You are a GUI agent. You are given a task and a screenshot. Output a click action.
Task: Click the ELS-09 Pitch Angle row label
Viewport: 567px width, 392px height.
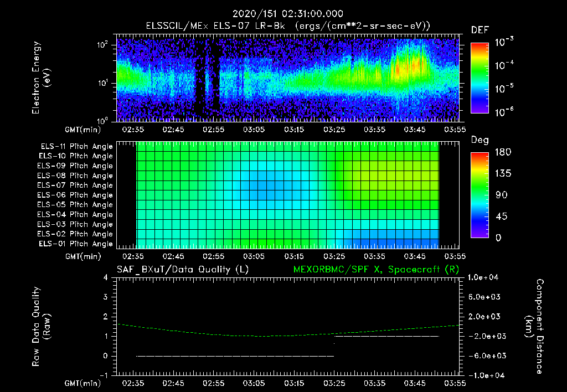tap(75, 166)
